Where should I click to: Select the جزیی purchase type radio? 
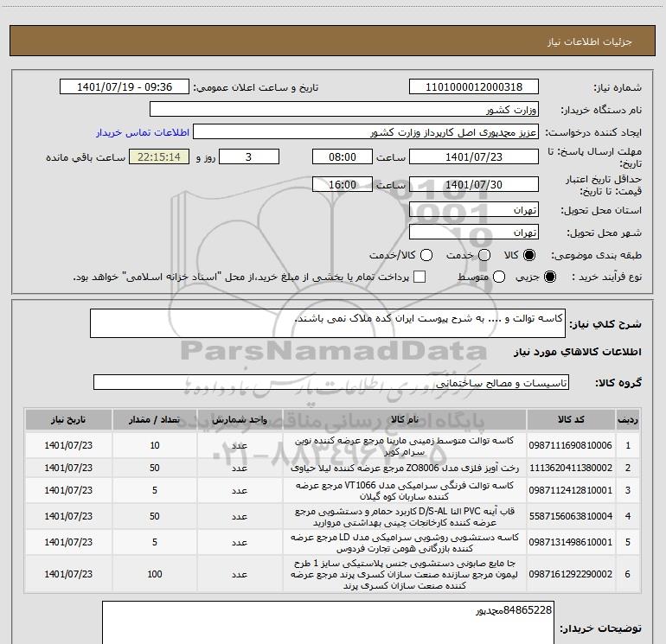[x=549, y=277]
